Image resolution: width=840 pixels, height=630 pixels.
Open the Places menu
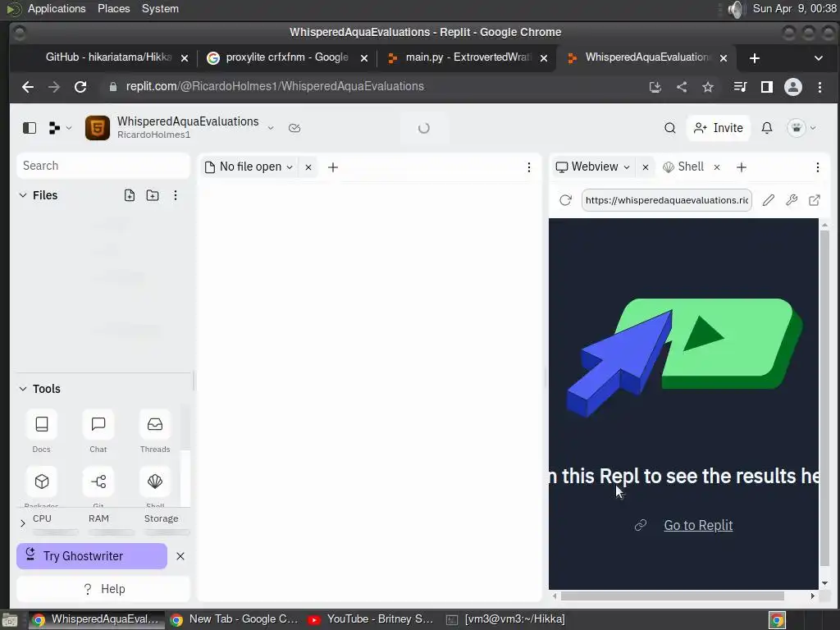(113, 8)
